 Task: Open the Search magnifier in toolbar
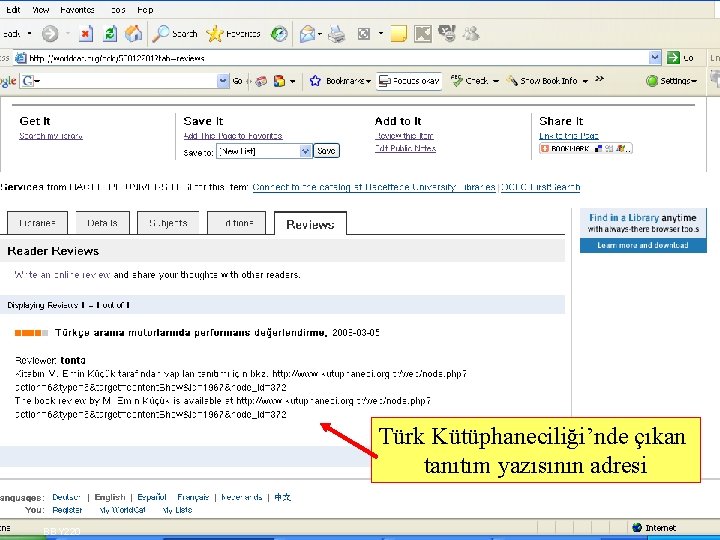(x=174, y=34)
